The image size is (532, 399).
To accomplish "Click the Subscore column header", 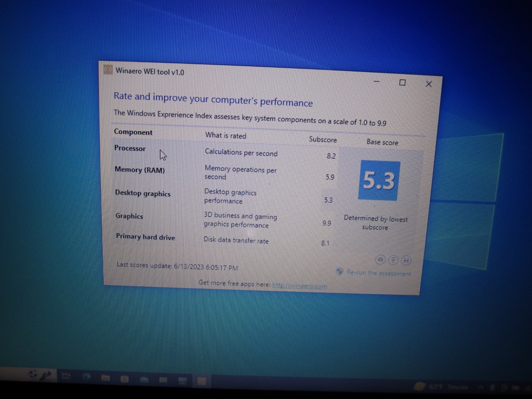I will [x=323, y=139].
